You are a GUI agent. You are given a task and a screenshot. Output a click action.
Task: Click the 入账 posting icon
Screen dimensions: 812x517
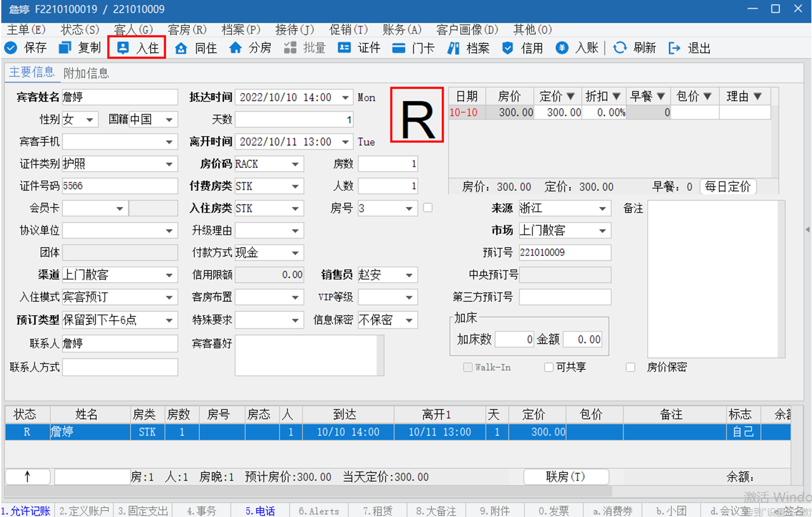[x=561, y=48]
